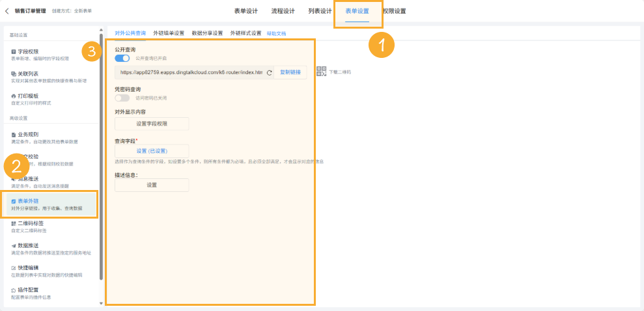Click the 下载二维码 link
Screen dimensions: 644x311
click(340, 72)
